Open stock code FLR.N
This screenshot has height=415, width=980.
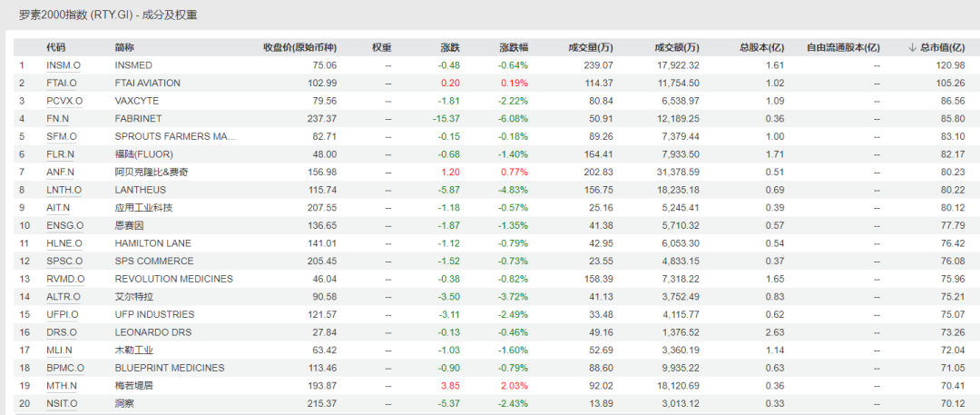pos(61,154)
